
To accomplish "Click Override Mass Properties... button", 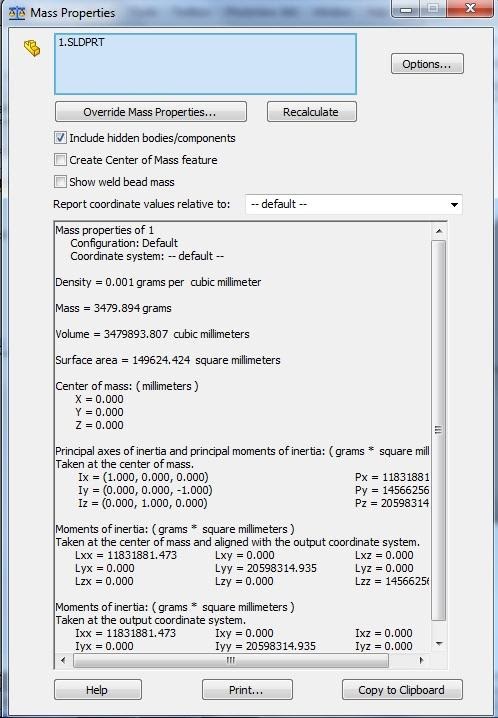I will coord(151,112).
